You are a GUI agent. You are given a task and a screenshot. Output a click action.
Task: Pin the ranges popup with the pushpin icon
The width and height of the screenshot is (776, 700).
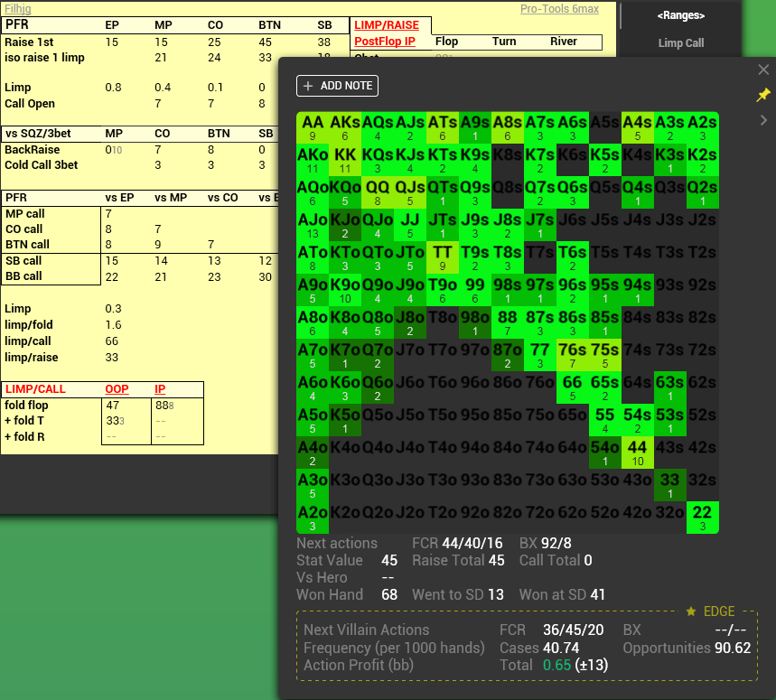763,94
